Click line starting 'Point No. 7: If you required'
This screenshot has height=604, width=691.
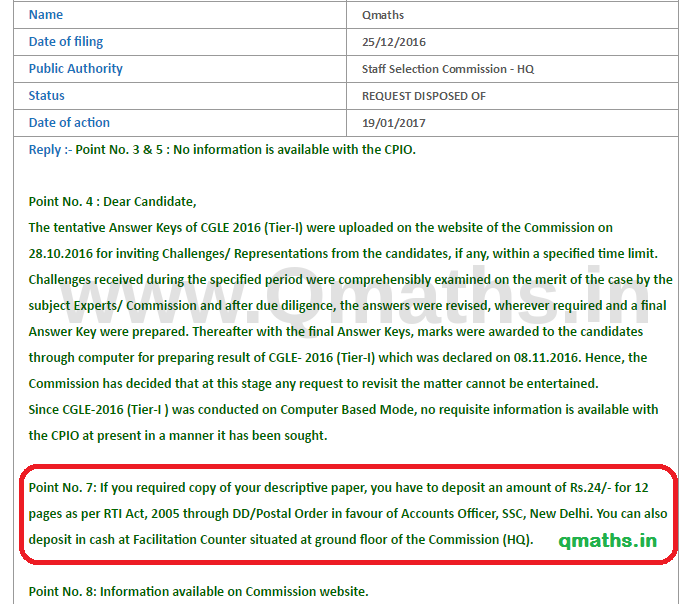click(x=338, y=488)
